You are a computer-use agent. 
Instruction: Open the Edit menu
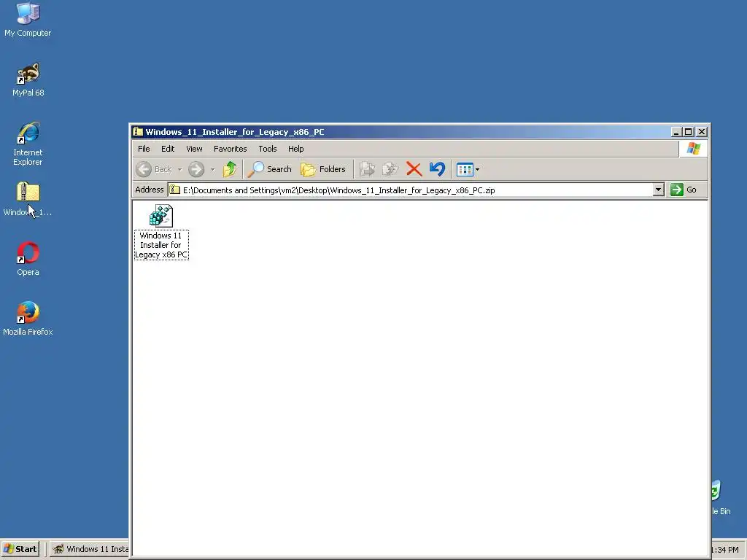click(x=168, y=149)
